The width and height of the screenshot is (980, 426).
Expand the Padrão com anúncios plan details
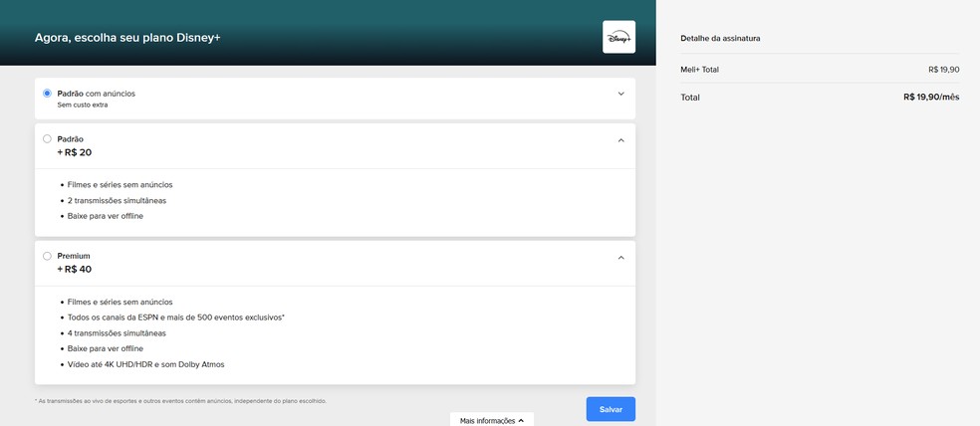[x=620, y=94]
